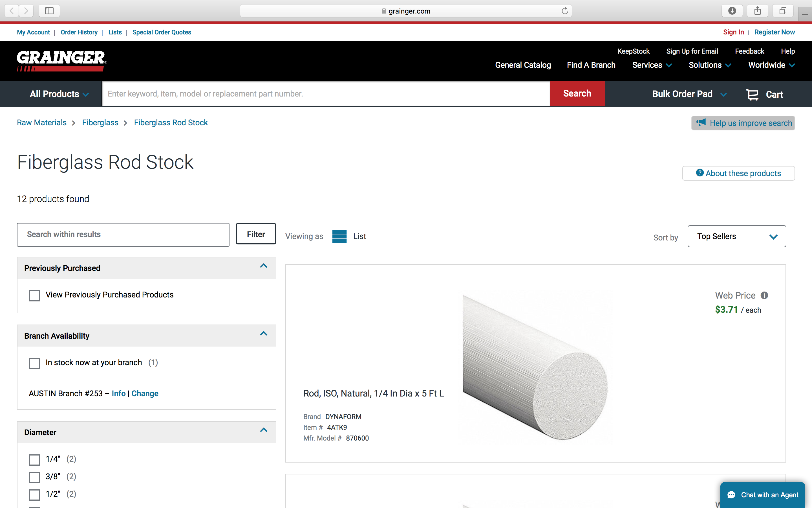Toggle the Safari sidebar icon
This screenshot has width=812, height=508.
[49, 11]
